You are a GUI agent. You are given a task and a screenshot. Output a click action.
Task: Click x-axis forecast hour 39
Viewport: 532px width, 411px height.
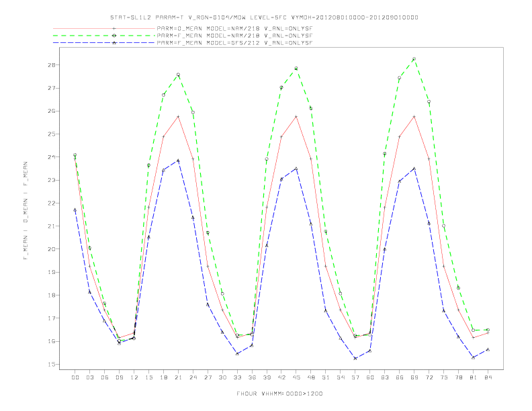(267, 377)
